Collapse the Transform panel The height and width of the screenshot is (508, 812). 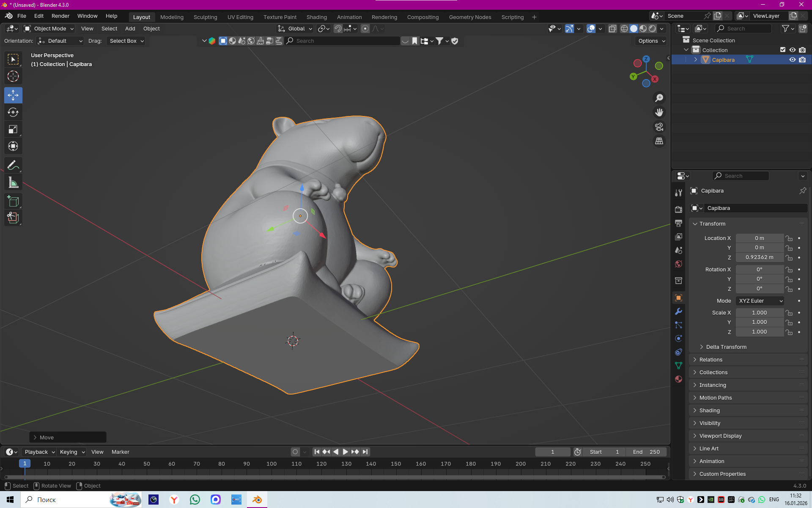click(x=712, y=224)
